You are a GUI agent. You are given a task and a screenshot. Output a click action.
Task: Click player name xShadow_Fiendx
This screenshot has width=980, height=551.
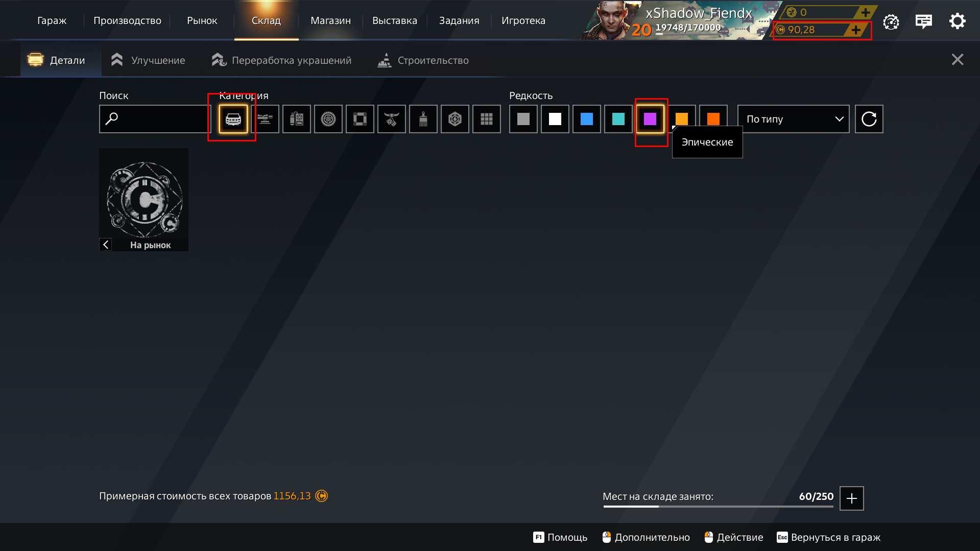(699, 13)
